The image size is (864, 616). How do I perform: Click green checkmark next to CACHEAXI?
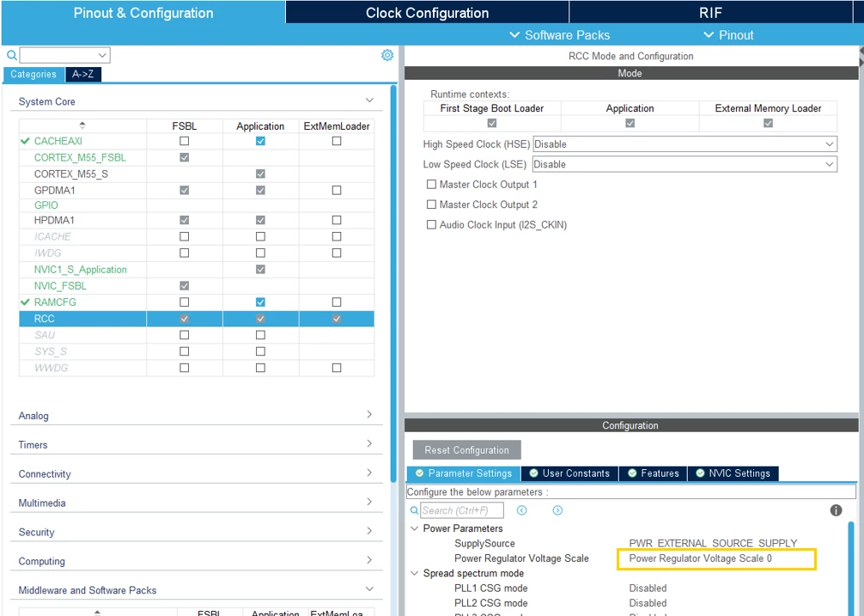coord(25,141)
